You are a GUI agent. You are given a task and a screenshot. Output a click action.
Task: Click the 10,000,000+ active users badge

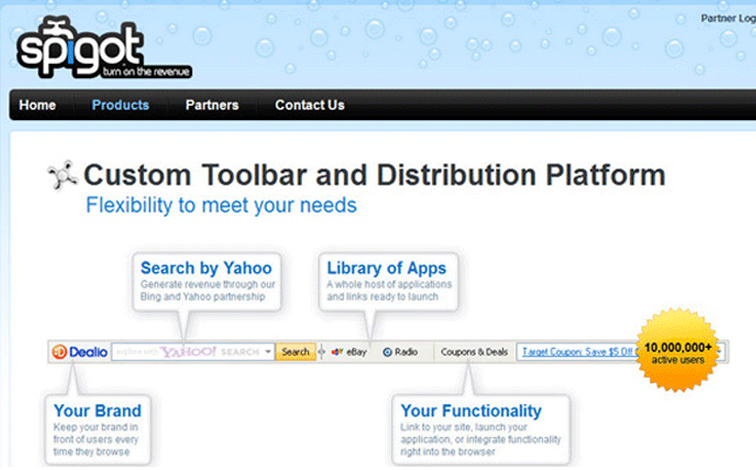[678, 350]
